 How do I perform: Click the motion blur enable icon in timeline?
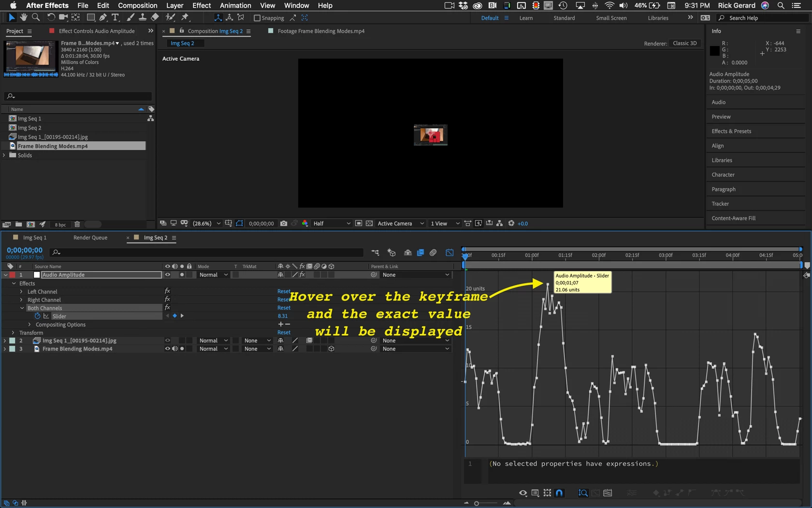[433, 253]
